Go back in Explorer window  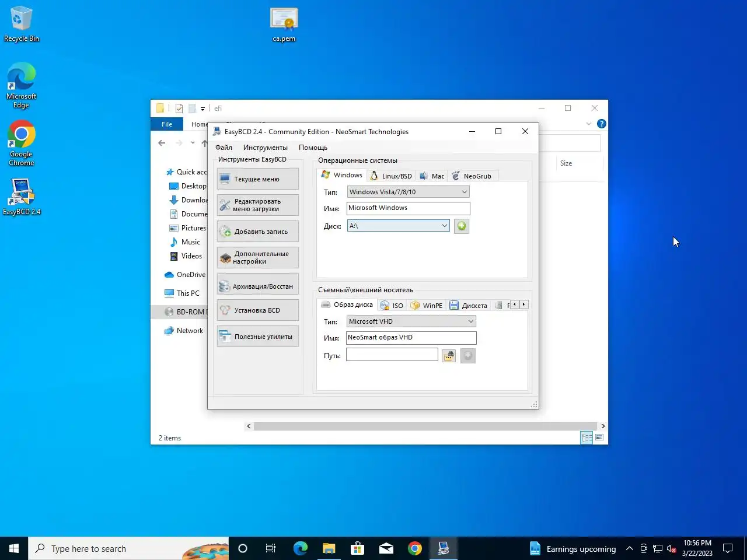pos(162,143)
